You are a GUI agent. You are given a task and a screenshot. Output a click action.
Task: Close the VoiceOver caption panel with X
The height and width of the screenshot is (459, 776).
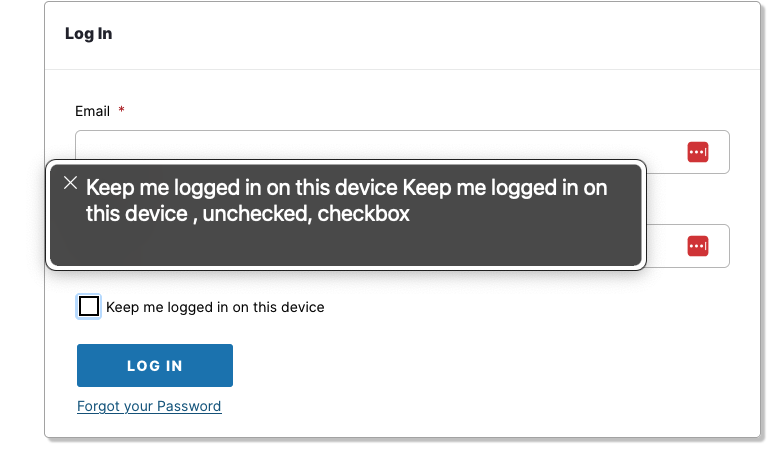70,182
